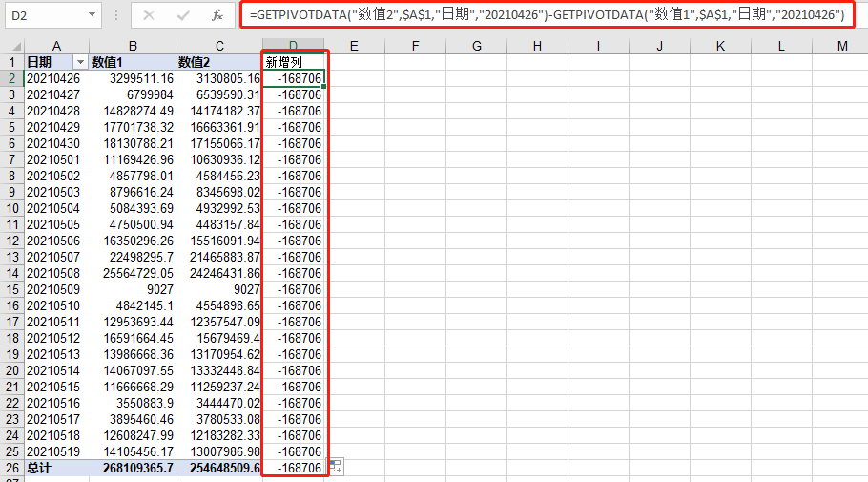The width and height of the screenshot is (868, 482).
Task: Click cell with value 4842145.1
Action: pos(133,305)
